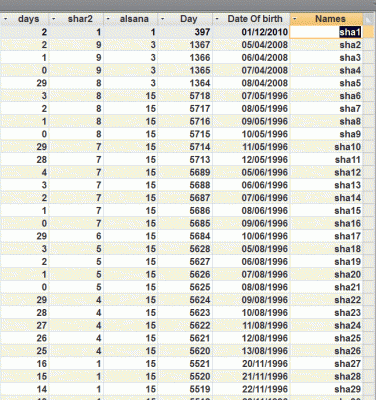
Task: Select the sha4 name cell
Action: click(326, 70)
